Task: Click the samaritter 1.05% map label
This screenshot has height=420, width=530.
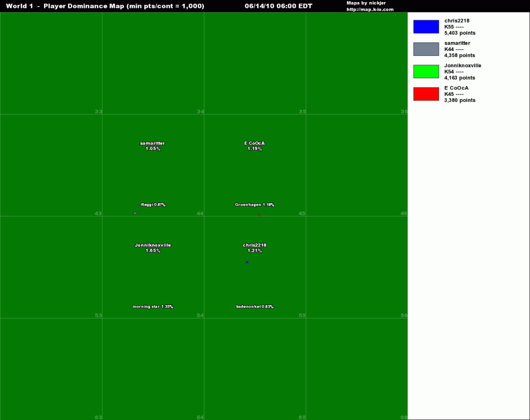Action: (153, 146)
